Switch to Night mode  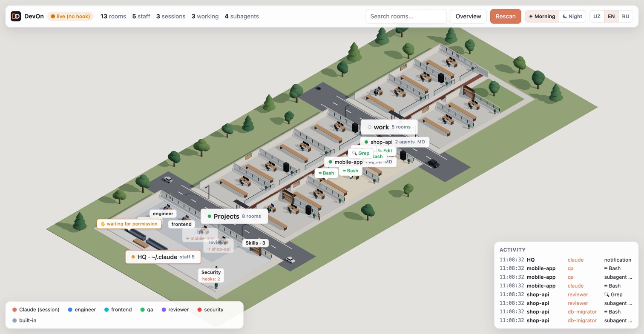(x=572, y=16)
